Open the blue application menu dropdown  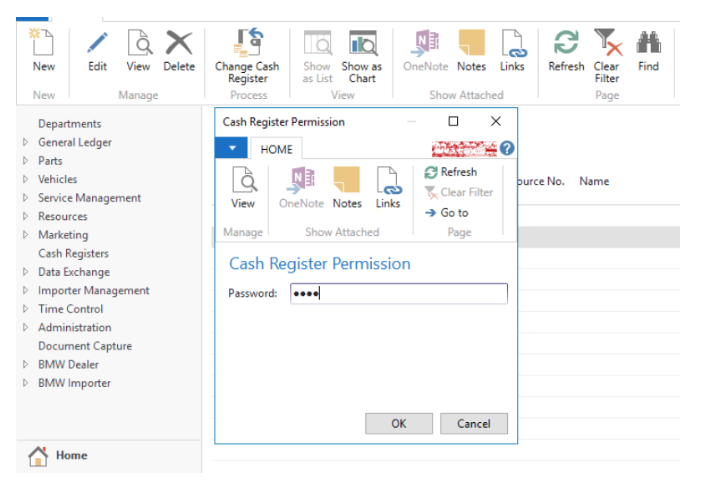click(x=231, y=149)
